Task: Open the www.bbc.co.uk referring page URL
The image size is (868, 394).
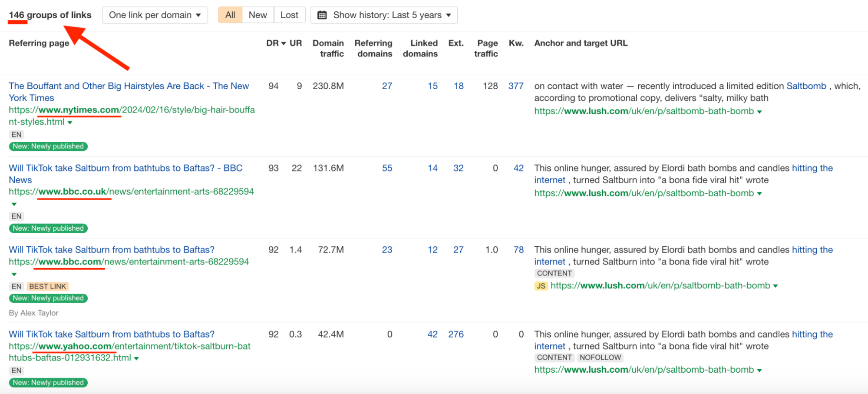Action: coord(131,192)
